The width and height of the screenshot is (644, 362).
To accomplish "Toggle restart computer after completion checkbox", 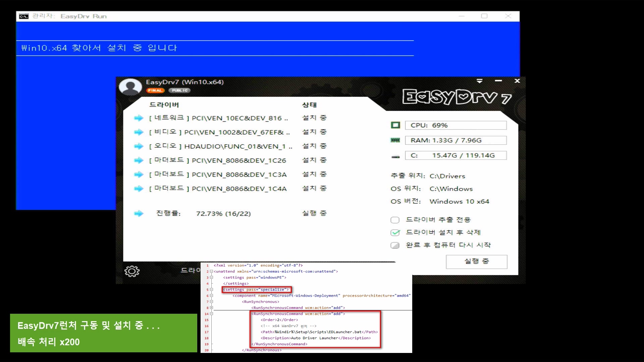I will coord(395,245).
